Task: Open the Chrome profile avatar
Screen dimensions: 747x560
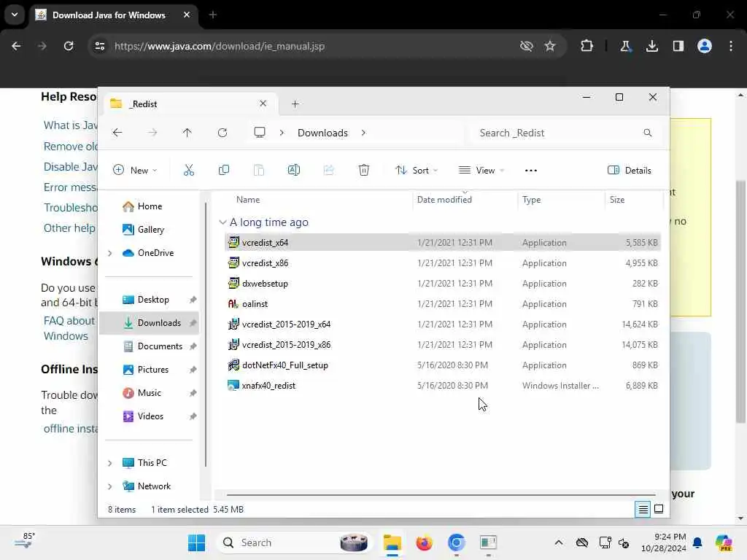Action: 705,46
